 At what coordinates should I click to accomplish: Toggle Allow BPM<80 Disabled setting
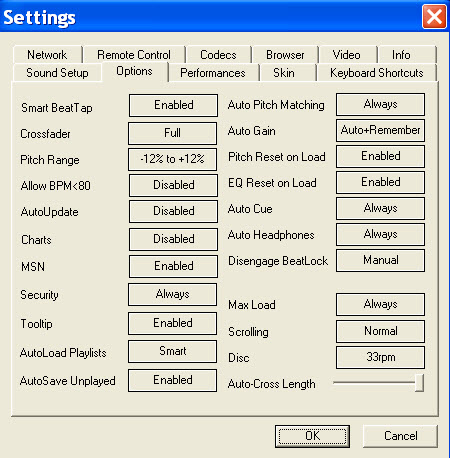click(173, 185)
